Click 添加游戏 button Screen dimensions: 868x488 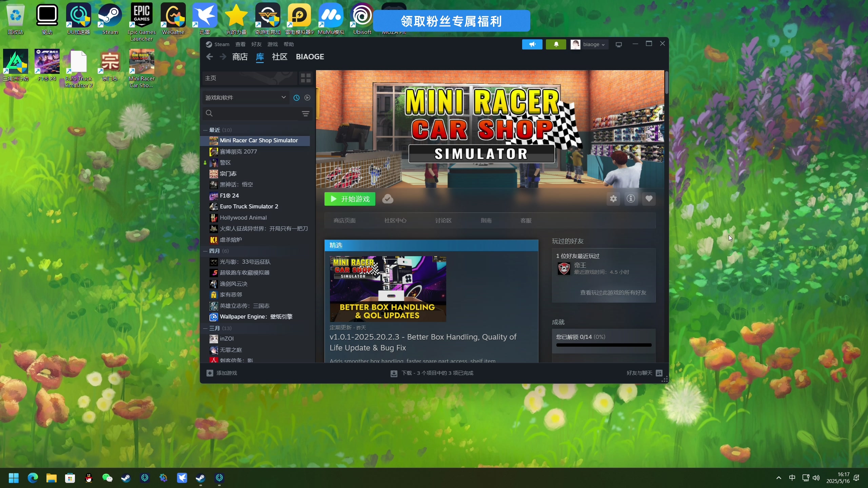click(222, 373)
